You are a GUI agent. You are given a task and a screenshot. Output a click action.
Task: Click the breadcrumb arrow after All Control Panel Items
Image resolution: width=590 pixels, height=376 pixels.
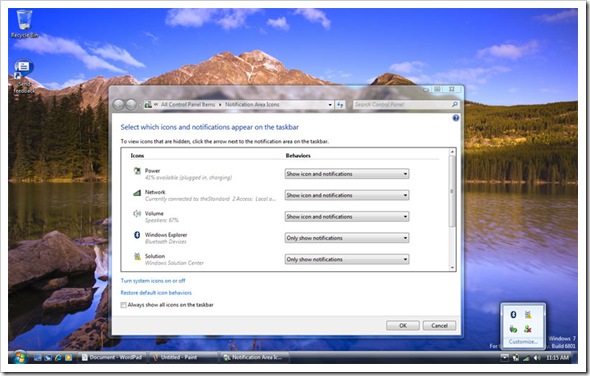click(x=220, y=105)
